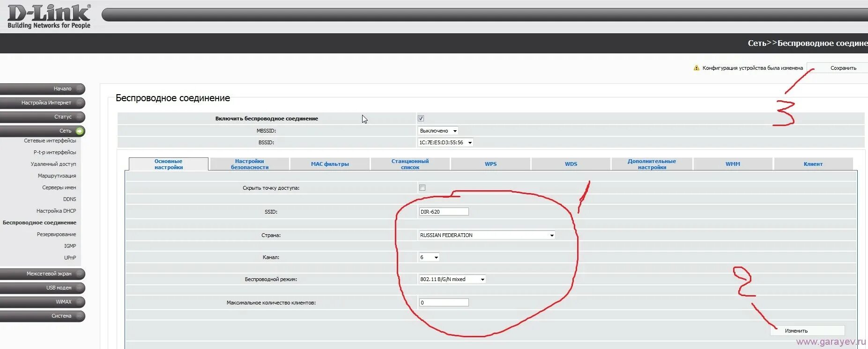Open Дополнительные настройки tab
This screenshot has height=349, width=868.
(652, 164)
